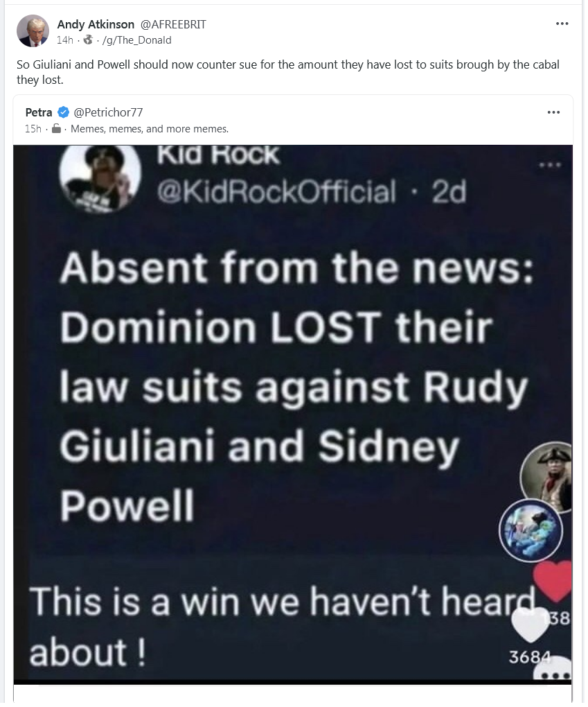Open the quoted Petra post options menu

(553, 112)
